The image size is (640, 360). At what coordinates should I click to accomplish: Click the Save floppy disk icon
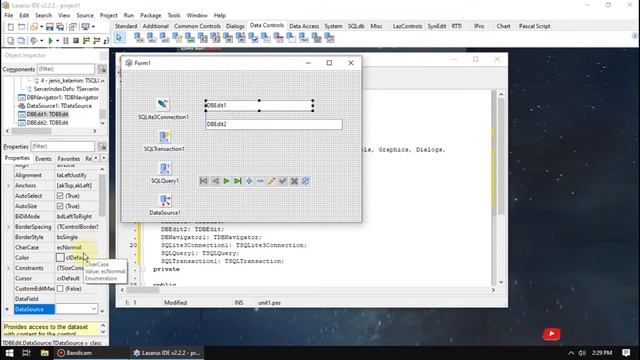[49, 27]
